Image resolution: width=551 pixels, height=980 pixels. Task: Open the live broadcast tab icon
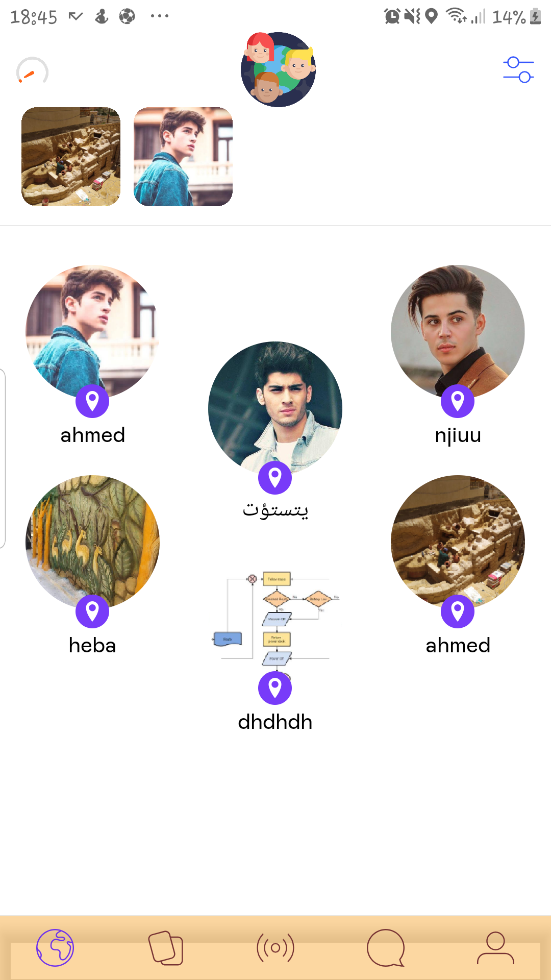tap(275, 948)
